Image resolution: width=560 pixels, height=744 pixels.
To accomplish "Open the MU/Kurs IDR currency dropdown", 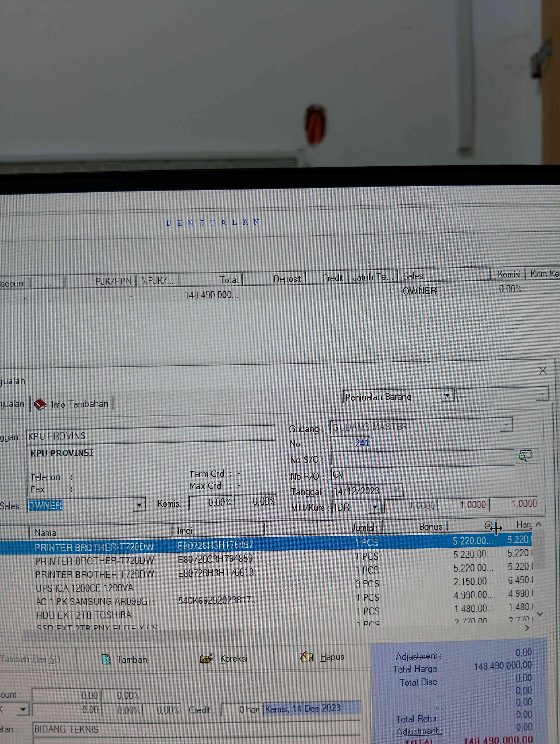I will (375, 507).
